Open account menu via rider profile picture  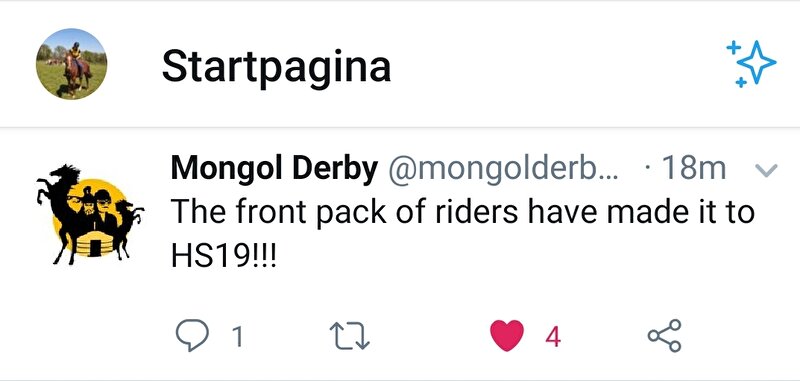coord(71,64)
